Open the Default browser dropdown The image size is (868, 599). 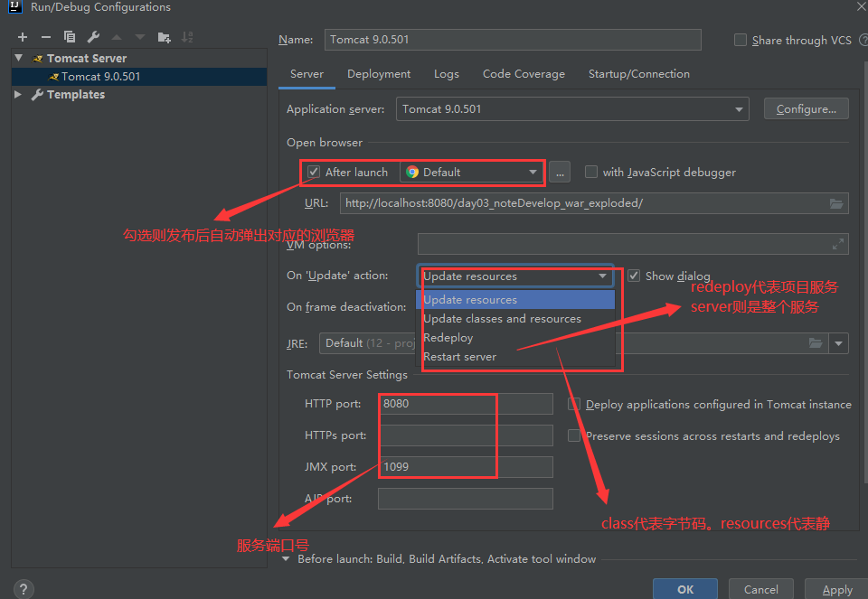[471, 172]
